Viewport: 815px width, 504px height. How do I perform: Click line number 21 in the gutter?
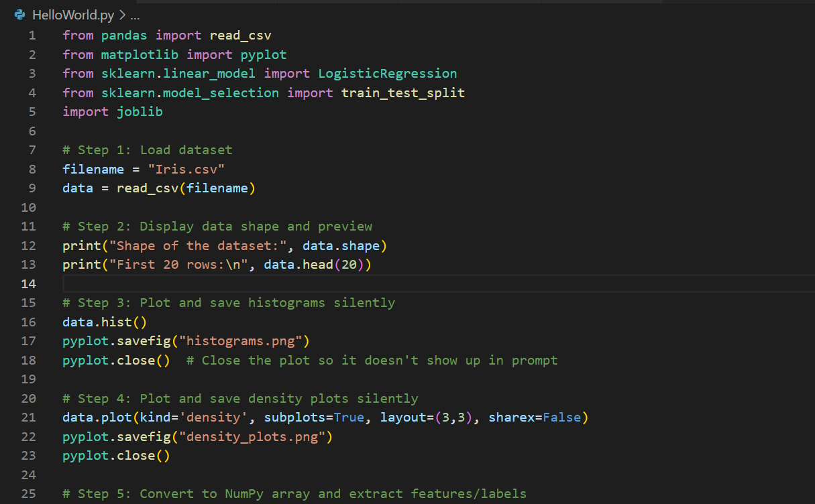pos(28,418)
